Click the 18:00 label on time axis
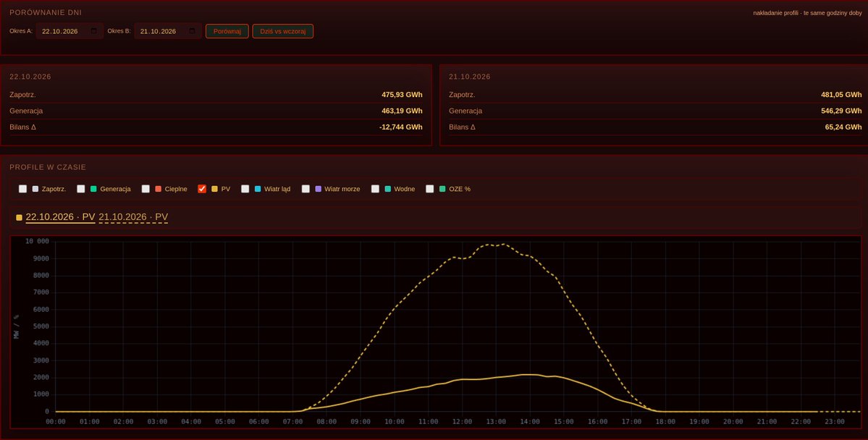Screen dimensions: 868x440 [x=665, y=422]
